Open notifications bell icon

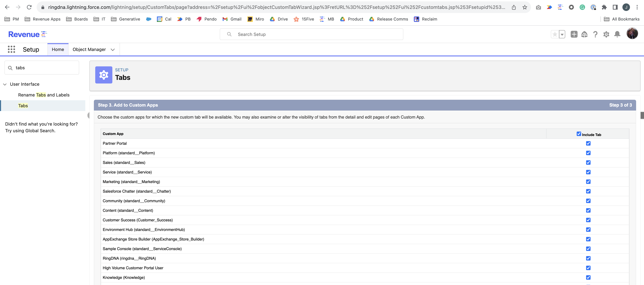point(617,34)
